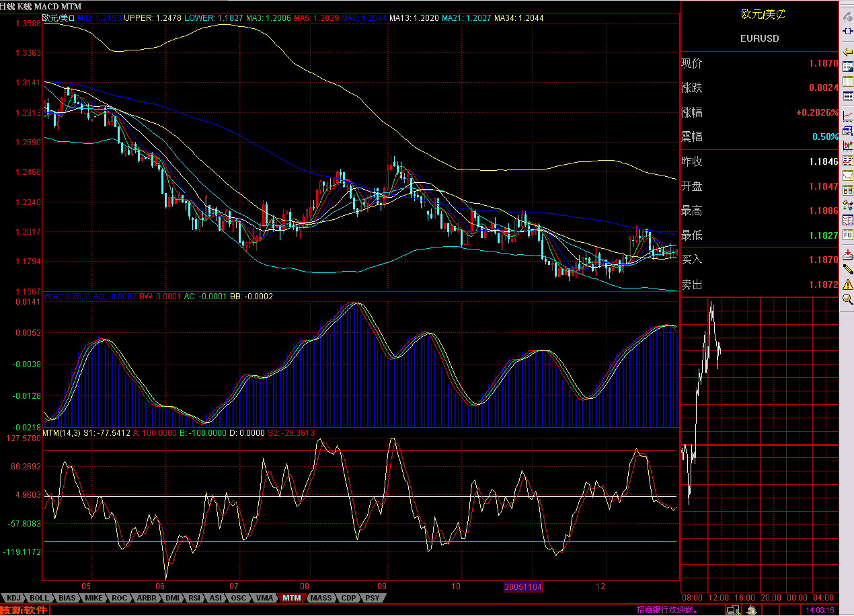Click the 招商银行欢迎您 scrolling message

tap(667, 611)
